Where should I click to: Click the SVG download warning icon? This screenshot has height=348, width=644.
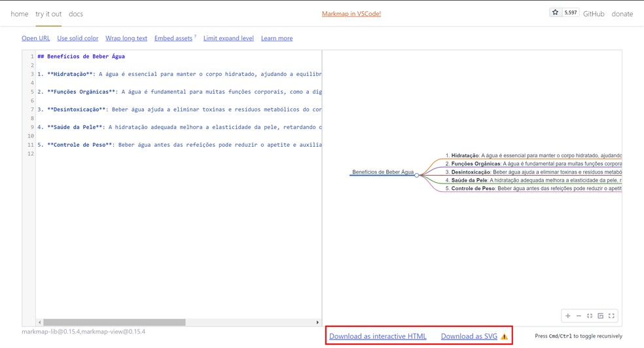point(505,336)
